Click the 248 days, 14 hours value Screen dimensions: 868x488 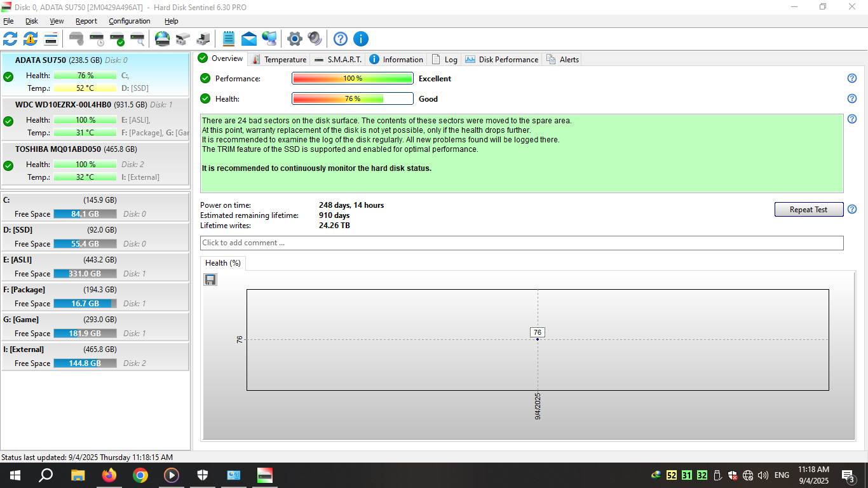[351, 205]
